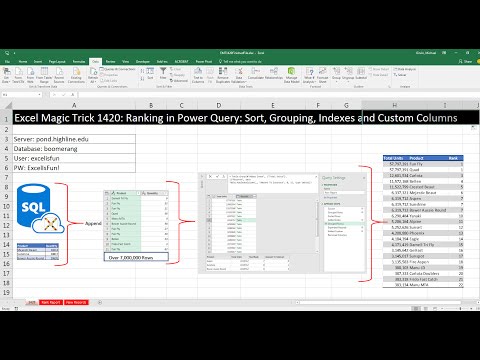Open the Get Data menu
This screenshot has height=360, width=480.
coord(6,75)
